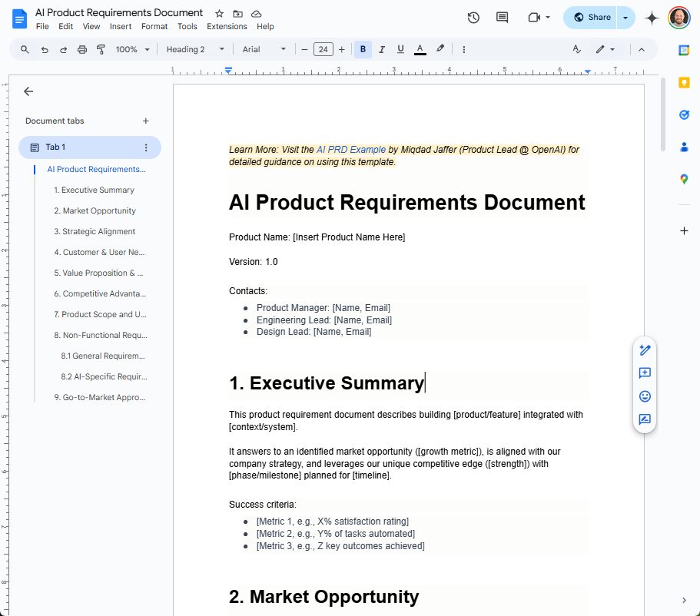
Task: Select the Help me write icon
Action: coord(644,350)
